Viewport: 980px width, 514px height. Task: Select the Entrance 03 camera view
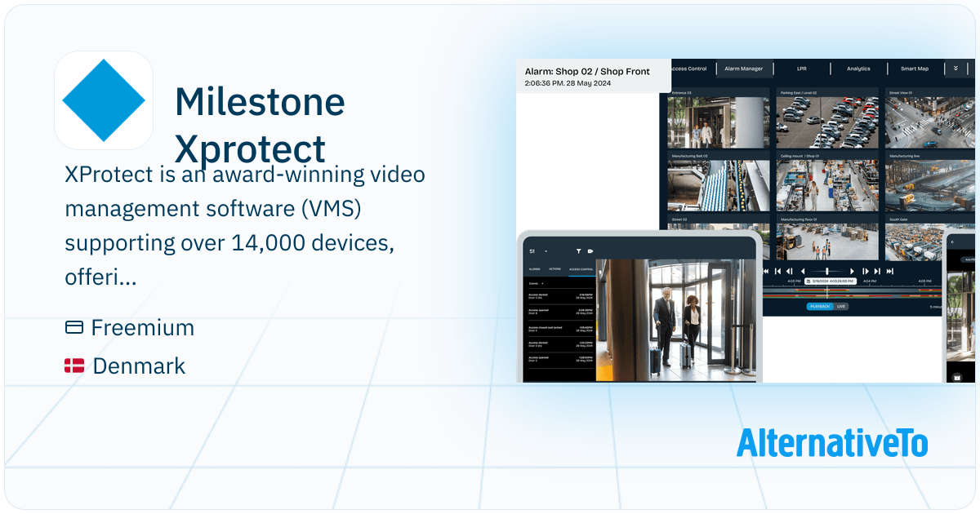[x=719, y=119]
